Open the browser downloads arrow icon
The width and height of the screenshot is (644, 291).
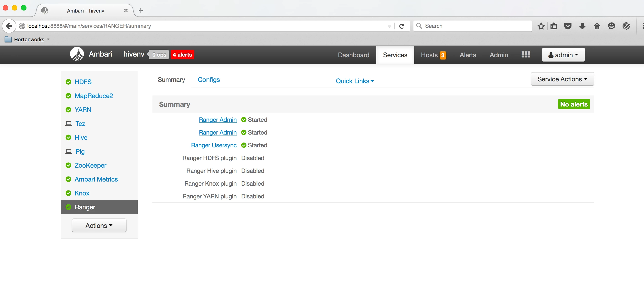pyautogui.click(x=582, y=26)
